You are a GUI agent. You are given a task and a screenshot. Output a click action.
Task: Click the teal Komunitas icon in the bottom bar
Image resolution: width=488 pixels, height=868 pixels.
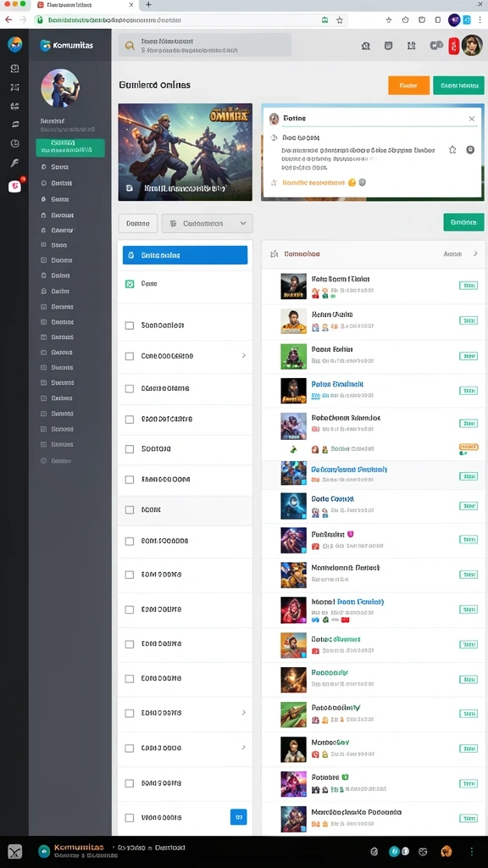(44, 851)
